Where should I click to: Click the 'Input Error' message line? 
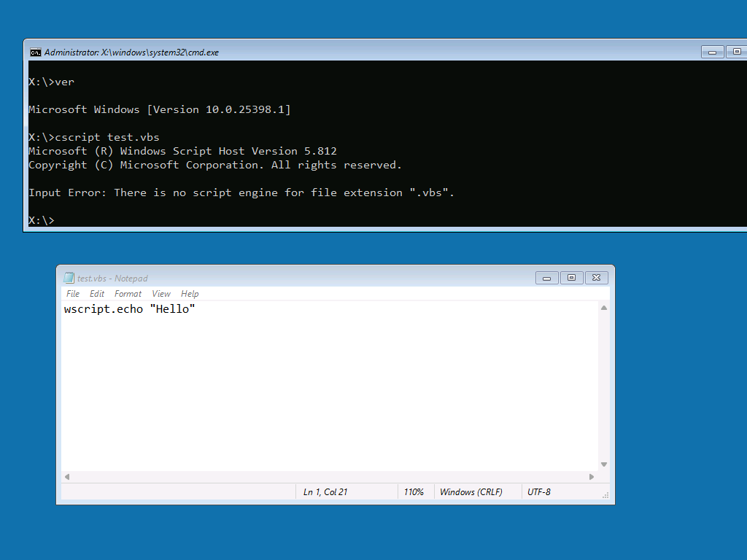pyautogui.click(x=241, y=192)
